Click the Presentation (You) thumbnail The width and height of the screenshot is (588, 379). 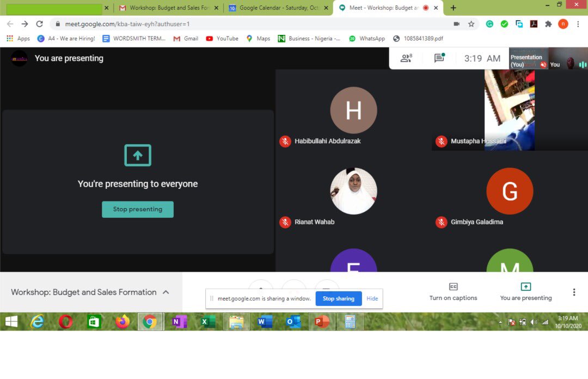(x=528, y=58)
